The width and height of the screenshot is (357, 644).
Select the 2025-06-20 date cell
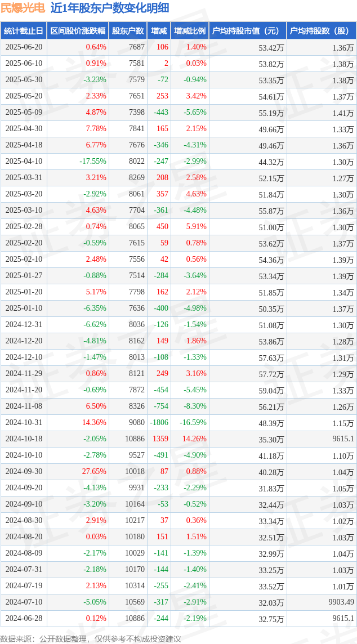pos(24,47)
